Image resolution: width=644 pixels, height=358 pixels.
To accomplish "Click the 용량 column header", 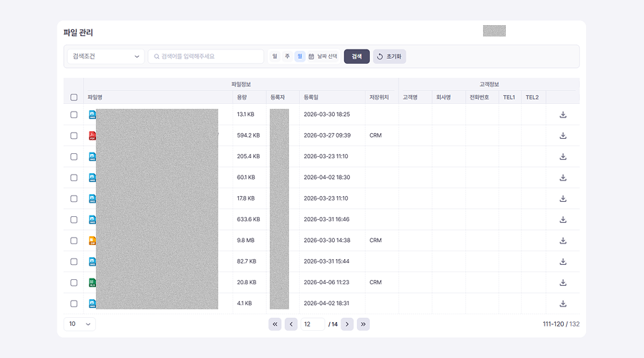I will [242, 97].
